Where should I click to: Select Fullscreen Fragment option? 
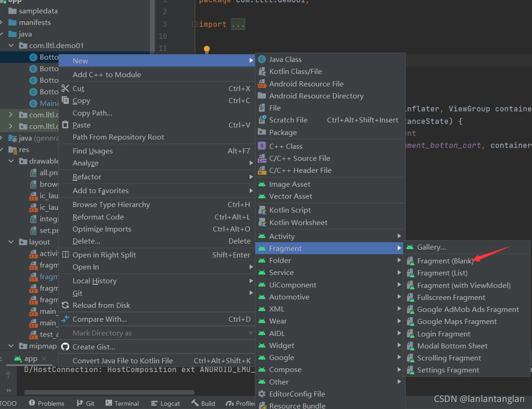click(451, 297)
